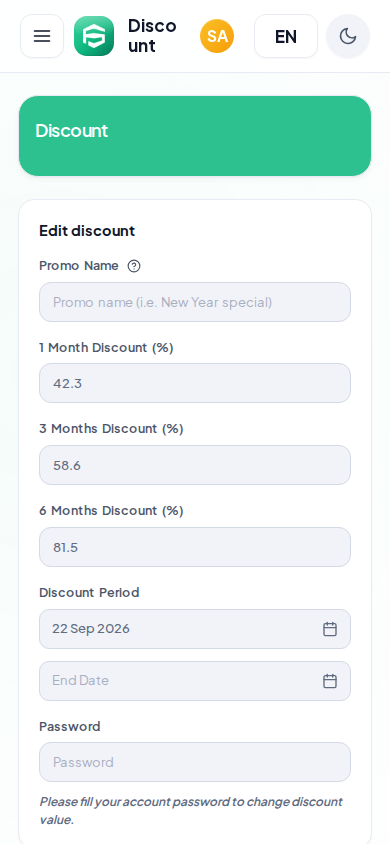Click the green app logo icon

pyautogui.click(x=94, y=36)
